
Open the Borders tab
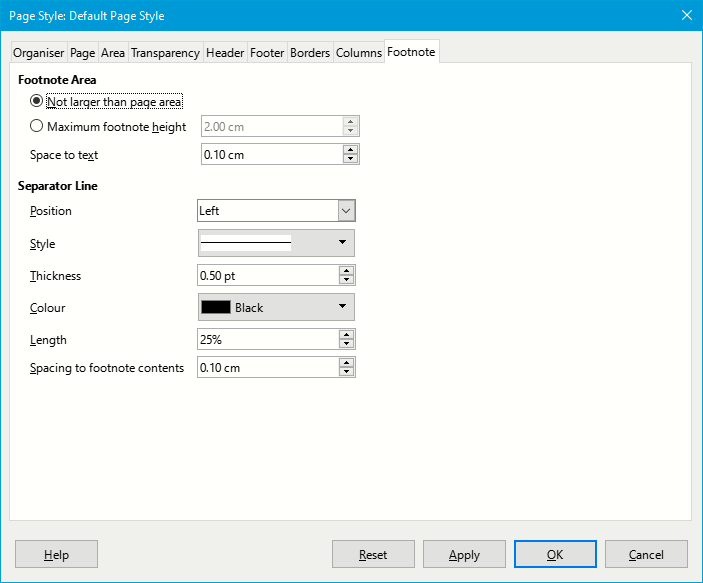pyautogui.click(x=310, y=53)
